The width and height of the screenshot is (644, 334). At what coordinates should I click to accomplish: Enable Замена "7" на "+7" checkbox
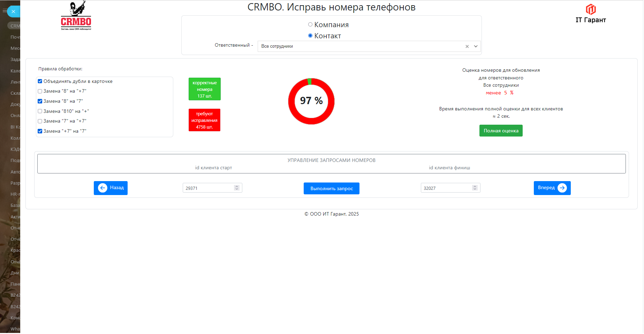click(x=40, y=122)
